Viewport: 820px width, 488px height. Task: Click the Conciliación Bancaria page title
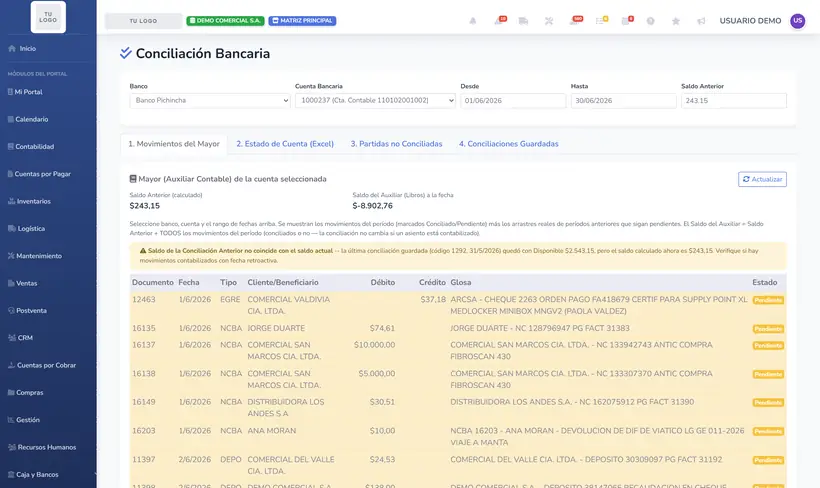(x=203, y=53)
